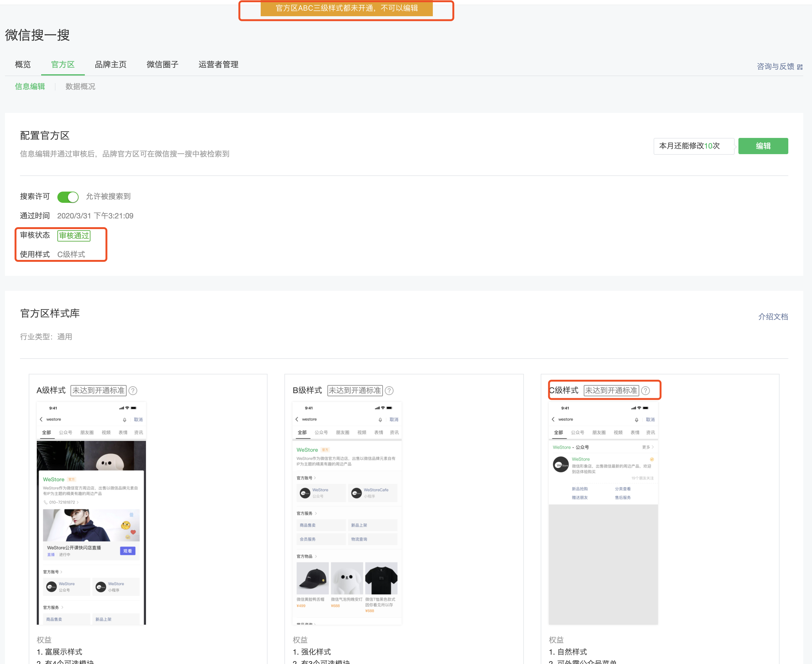Screen dimensions: 812x664
Task: Toggle the 搜索许可 switch off
Action: point(68,197)
